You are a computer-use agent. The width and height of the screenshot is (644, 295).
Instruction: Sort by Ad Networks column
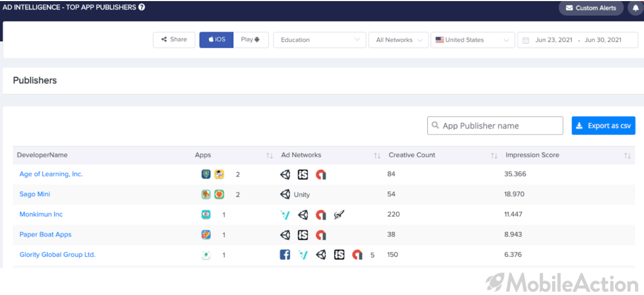[x=377, y=156]
